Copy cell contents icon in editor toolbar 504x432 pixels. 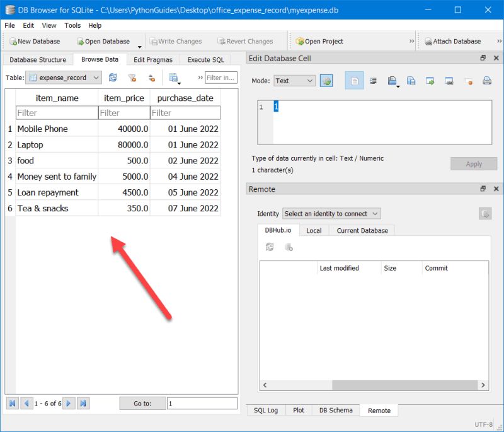[x=411, y=81]
